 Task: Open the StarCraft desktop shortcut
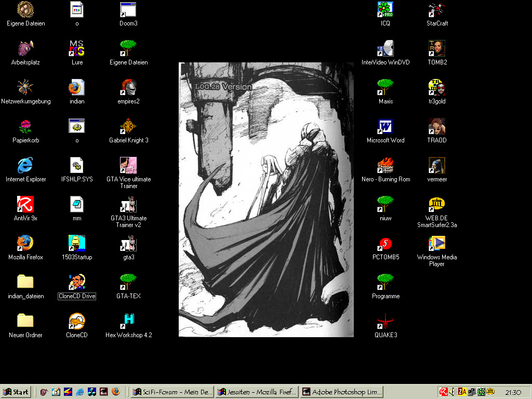point(437,9)
